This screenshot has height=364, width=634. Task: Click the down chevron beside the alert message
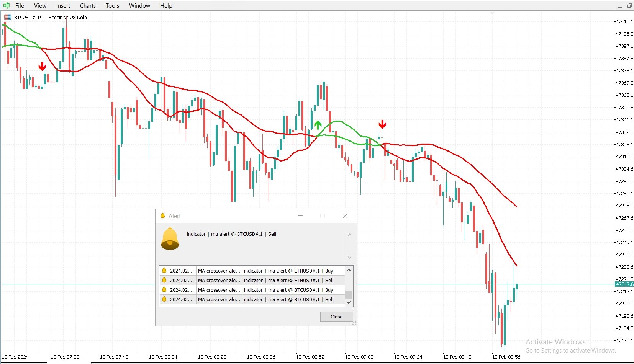[x=349, y=257]
